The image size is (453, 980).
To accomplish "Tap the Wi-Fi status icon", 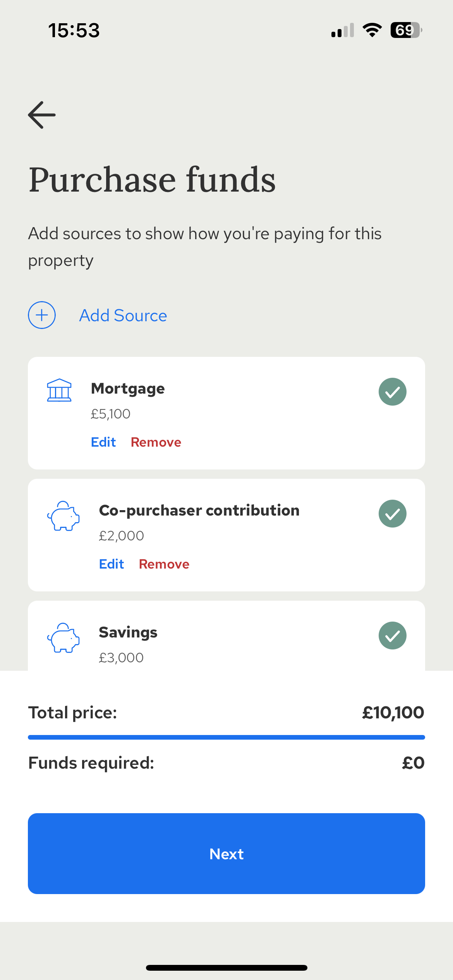I will (x=372, y=30).
